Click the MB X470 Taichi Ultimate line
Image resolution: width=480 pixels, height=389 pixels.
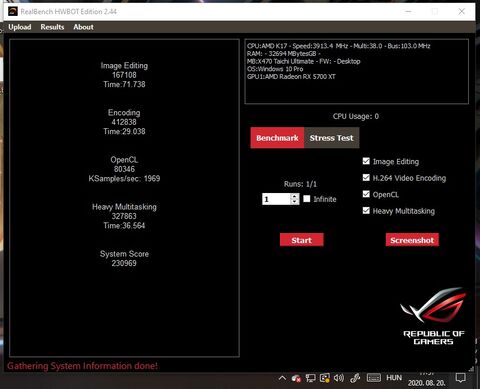pyautogui.click(x=303, y=61)
